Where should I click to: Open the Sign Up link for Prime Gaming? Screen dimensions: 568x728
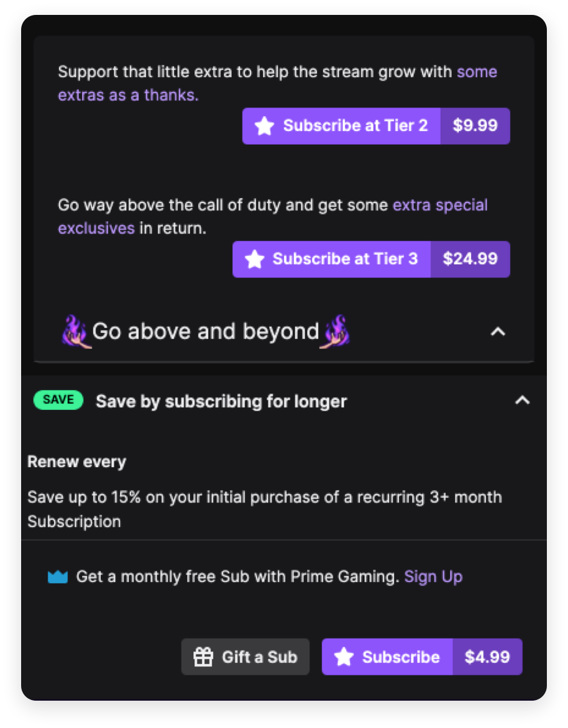[433, 576]
